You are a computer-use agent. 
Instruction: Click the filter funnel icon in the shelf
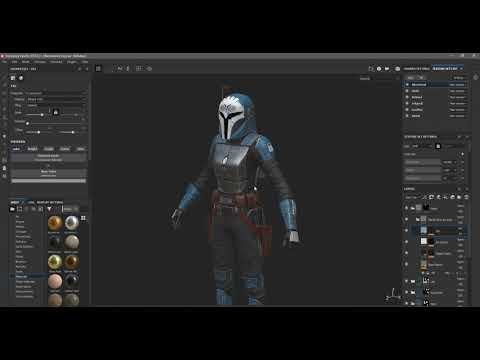coord(49,209)
